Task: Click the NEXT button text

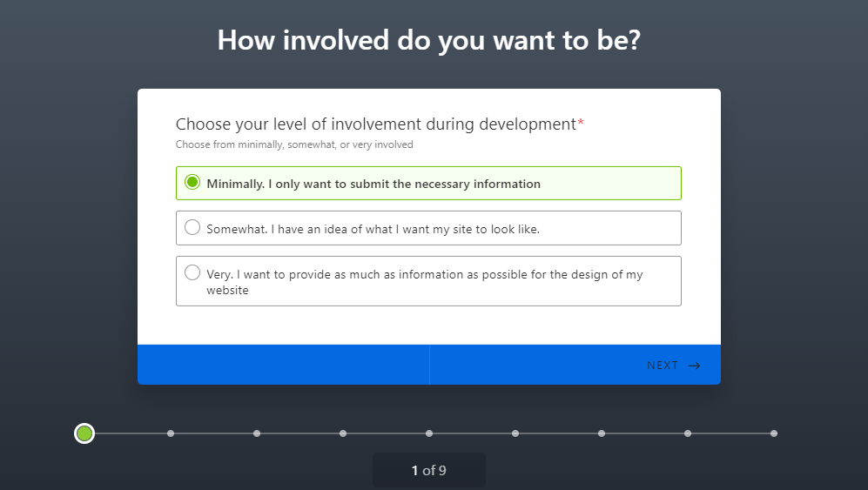Action: click(x=662, y=366)
